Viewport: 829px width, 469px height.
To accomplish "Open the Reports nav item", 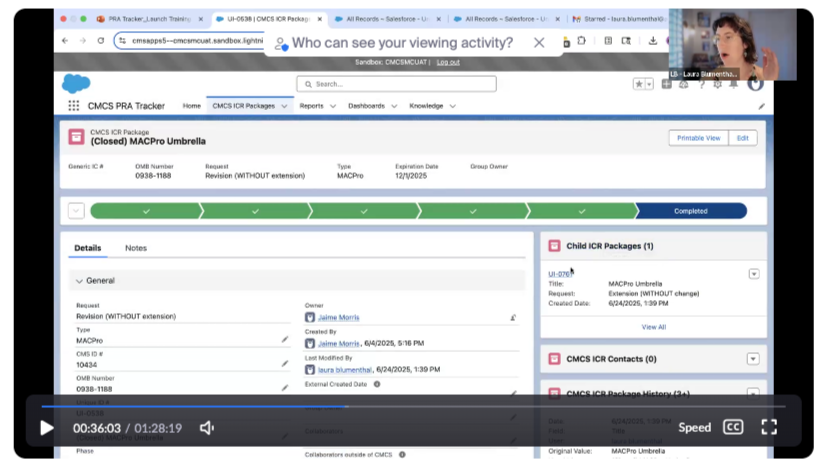I will click(311, 106).
